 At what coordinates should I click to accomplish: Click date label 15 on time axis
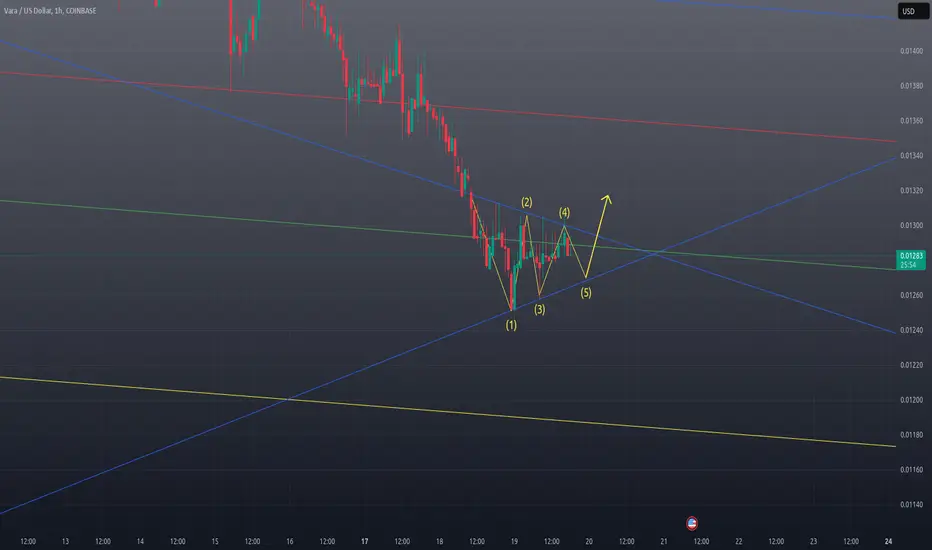(215, 542)
